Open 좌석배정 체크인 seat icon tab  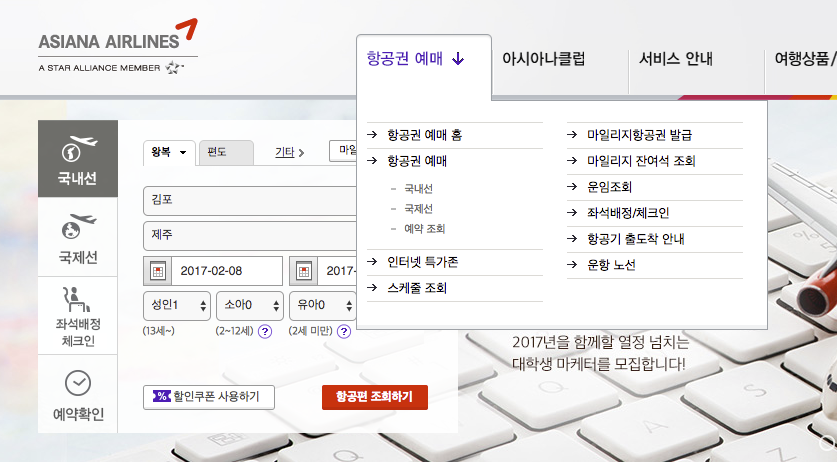[x=78, y=316]
